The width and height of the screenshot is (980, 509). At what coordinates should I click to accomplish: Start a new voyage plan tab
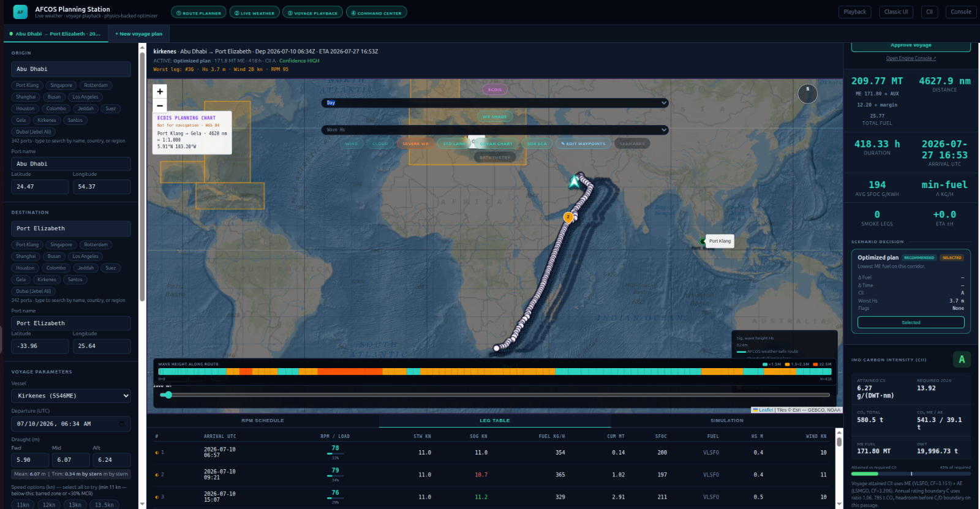click(138, 34)
